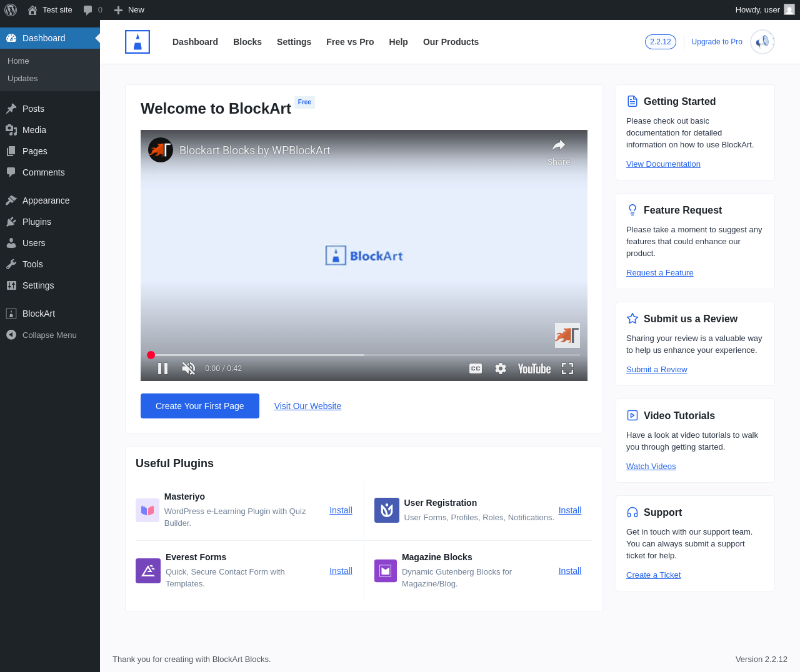Enter fullscreen mode on the video
800x672 pixels.
[x=567, y=368]
